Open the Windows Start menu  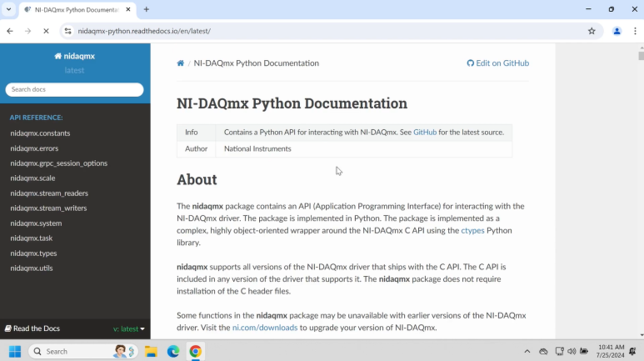15,352
